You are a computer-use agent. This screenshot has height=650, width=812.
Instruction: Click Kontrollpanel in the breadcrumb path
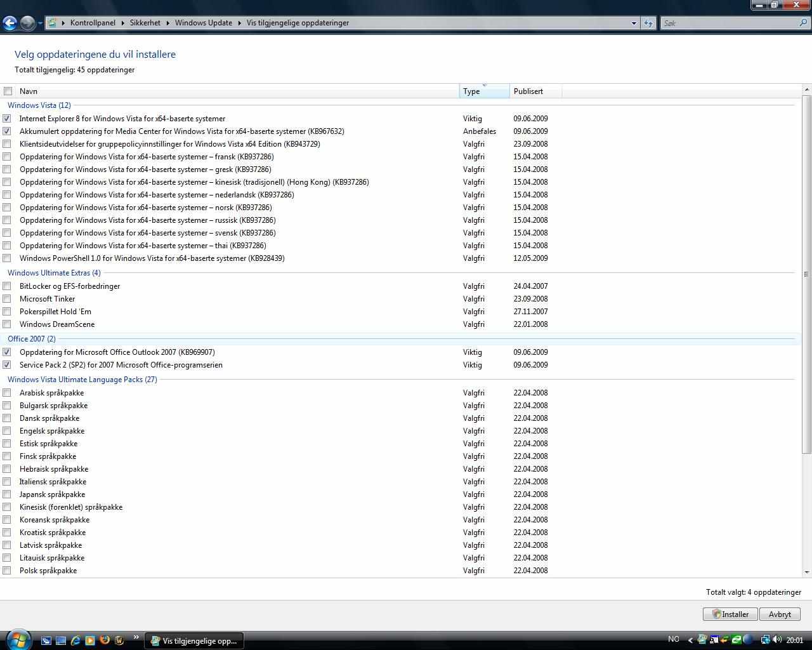(x=93, y=23)
